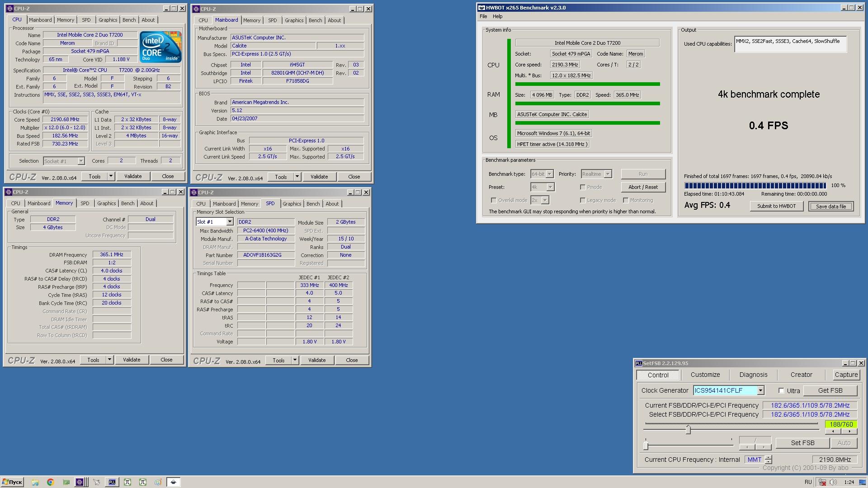The image size is (868, 488).
Task: Click the Abort / Reset button
Action: [x=643, y=187]
